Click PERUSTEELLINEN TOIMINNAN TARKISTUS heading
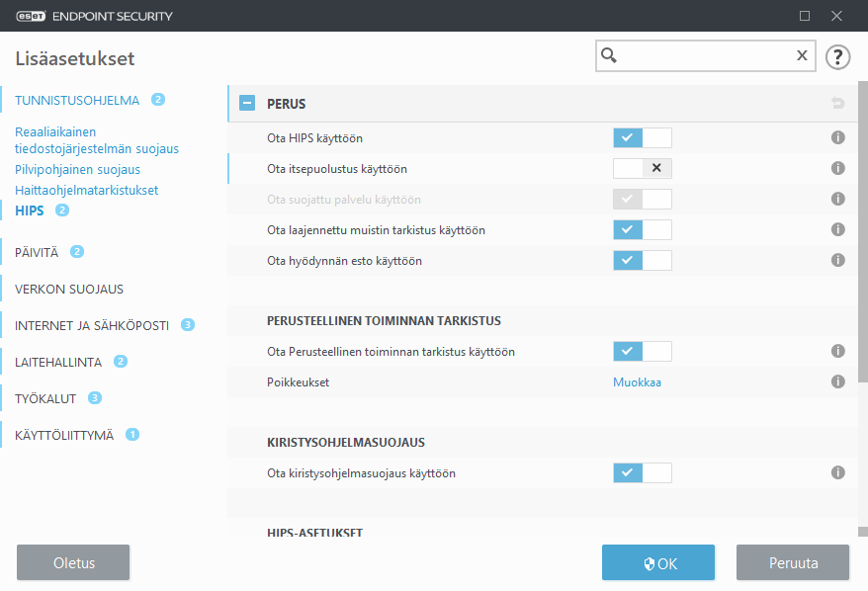The width and height of the screenshot is (868, 591). point(384,321)
